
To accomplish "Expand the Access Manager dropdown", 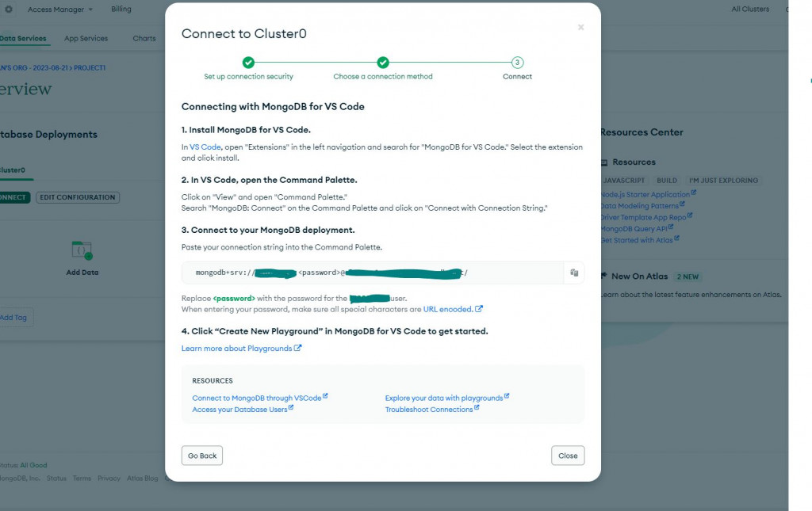I will (60, 10).
